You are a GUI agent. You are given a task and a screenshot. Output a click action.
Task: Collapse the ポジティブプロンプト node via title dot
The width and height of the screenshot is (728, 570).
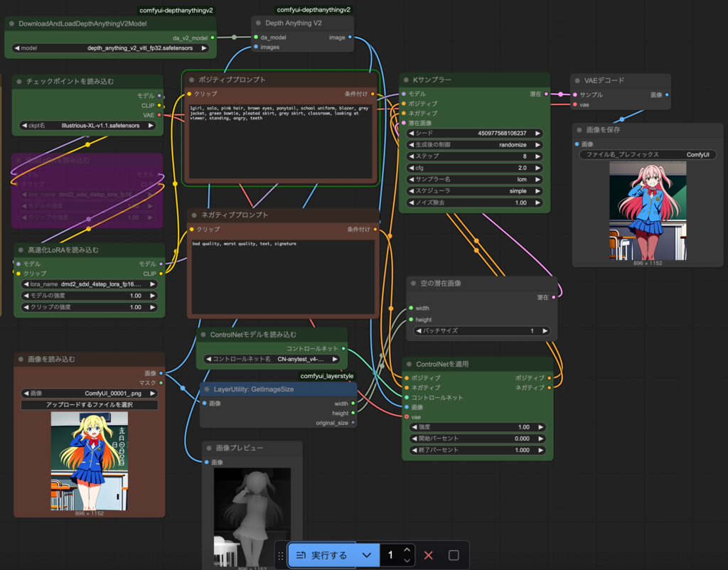coord(191,80)
